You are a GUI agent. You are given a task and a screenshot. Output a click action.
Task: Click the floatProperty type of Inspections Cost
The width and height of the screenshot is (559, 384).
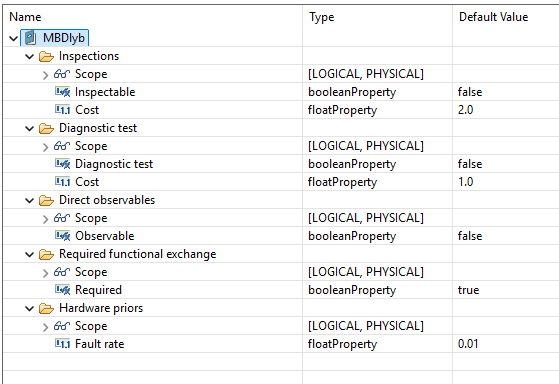tap(342, 110)
